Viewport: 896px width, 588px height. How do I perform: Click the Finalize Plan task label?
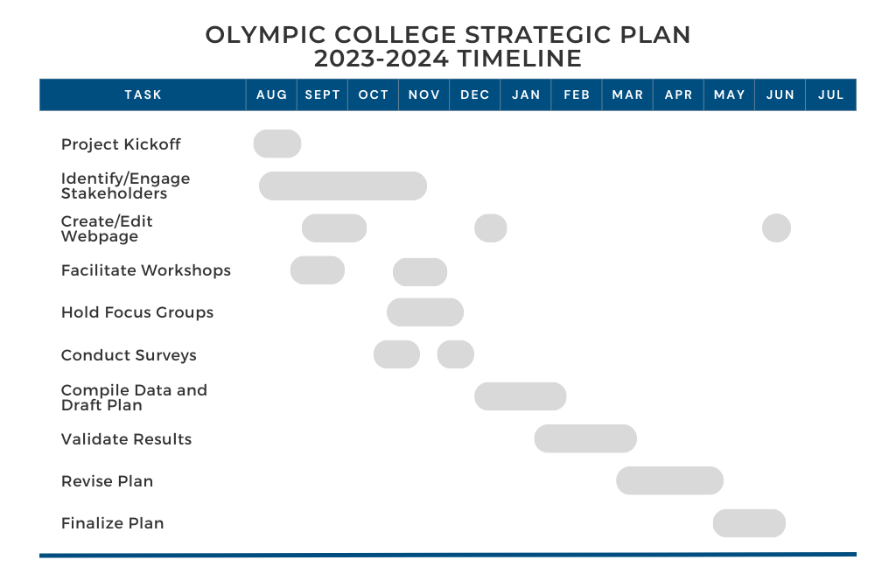pos(113,523)
